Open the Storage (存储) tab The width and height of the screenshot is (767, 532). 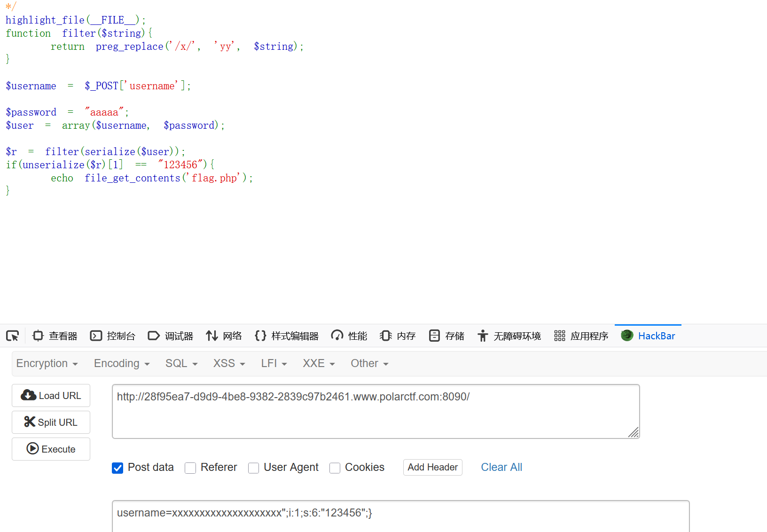coord(446,336)
